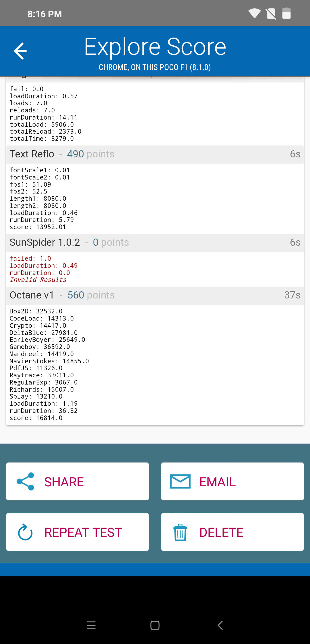Tap the DELETE button label

tap(221, 532)
